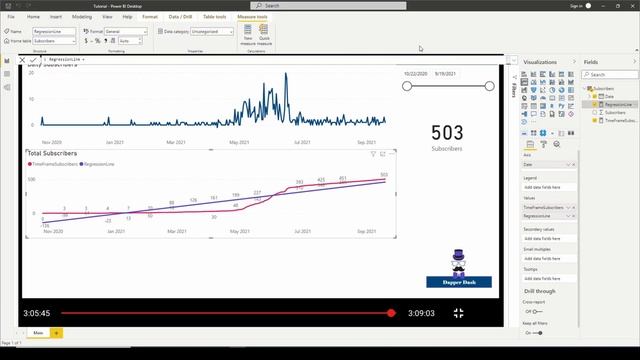Switch to Model view in left sidebar

[7, 87]
